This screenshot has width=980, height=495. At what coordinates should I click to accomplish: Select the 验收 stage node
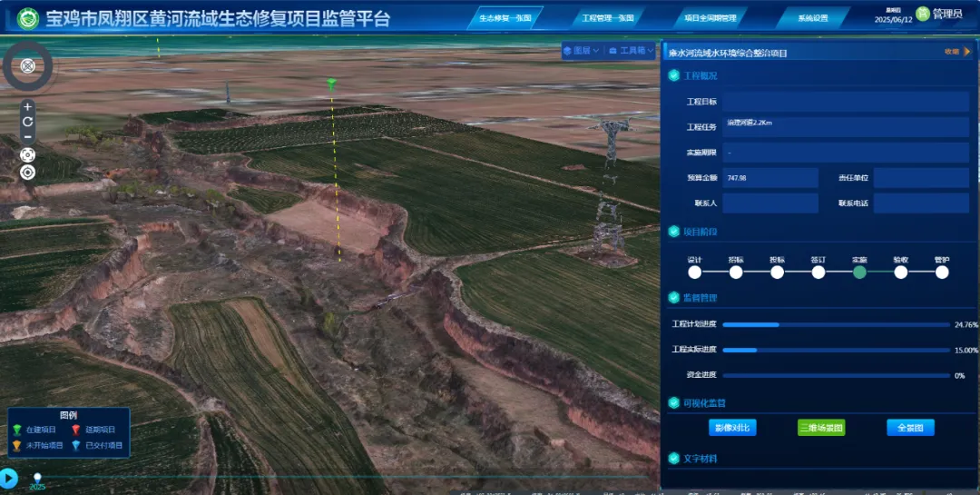pyautogui.click(x=900, y=272)
